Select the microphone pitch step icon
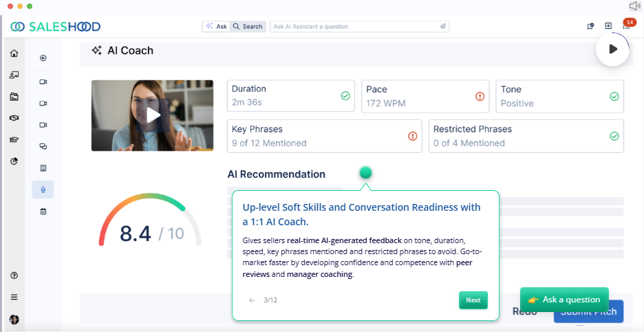 (x=43, y=189)
